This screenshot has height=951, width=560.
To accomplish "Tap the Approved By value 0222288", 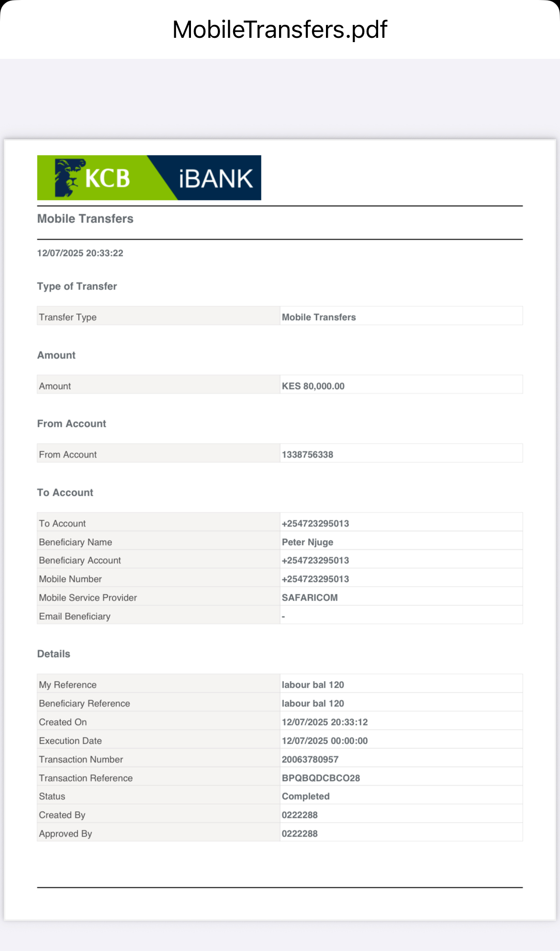I will tap(300, 833).
